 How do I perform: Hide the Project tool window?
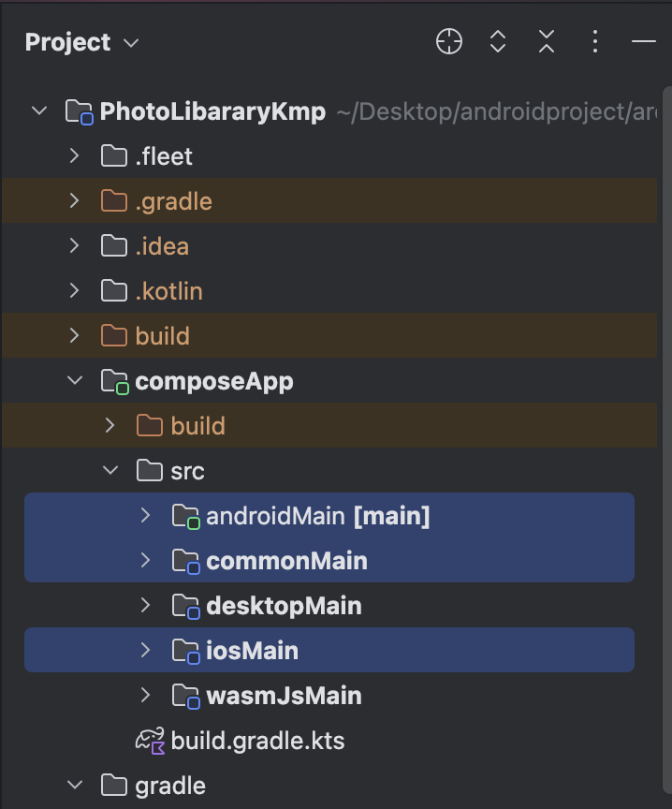click(644, 41)
